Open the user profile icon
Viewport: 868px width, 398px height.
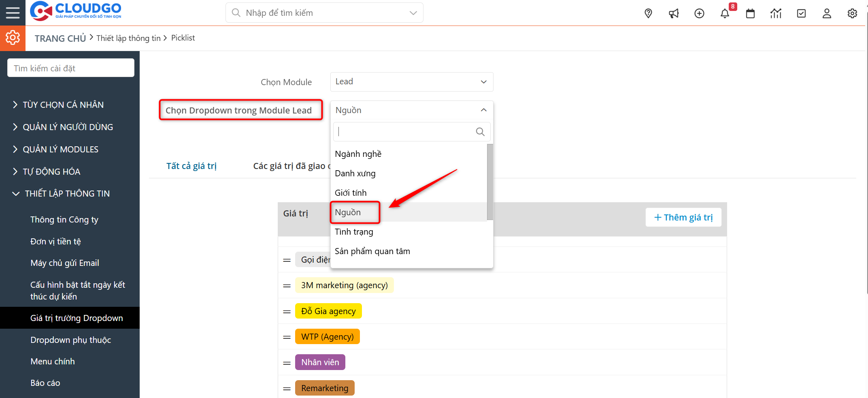[x=827, y=13]
